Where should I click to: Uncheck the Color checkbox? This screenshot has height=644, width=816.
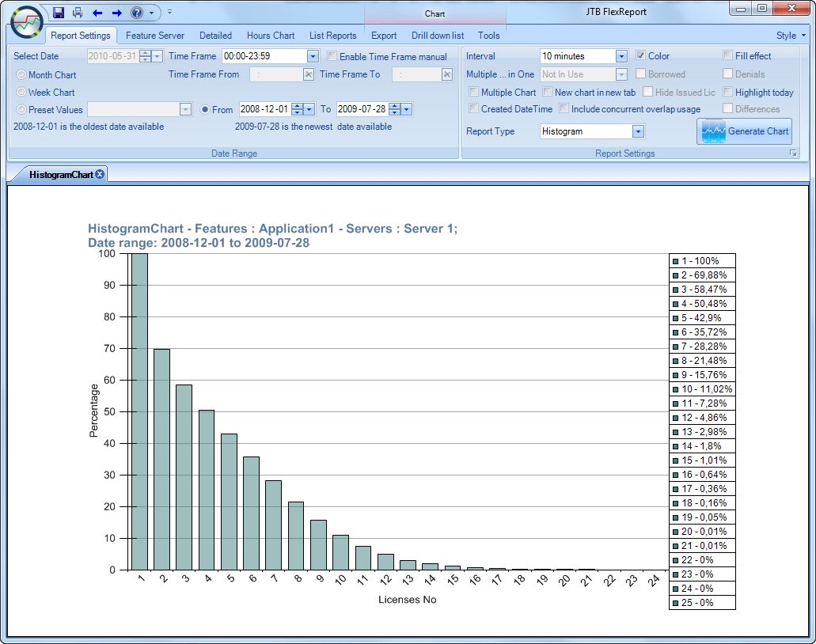click(641, 56)
